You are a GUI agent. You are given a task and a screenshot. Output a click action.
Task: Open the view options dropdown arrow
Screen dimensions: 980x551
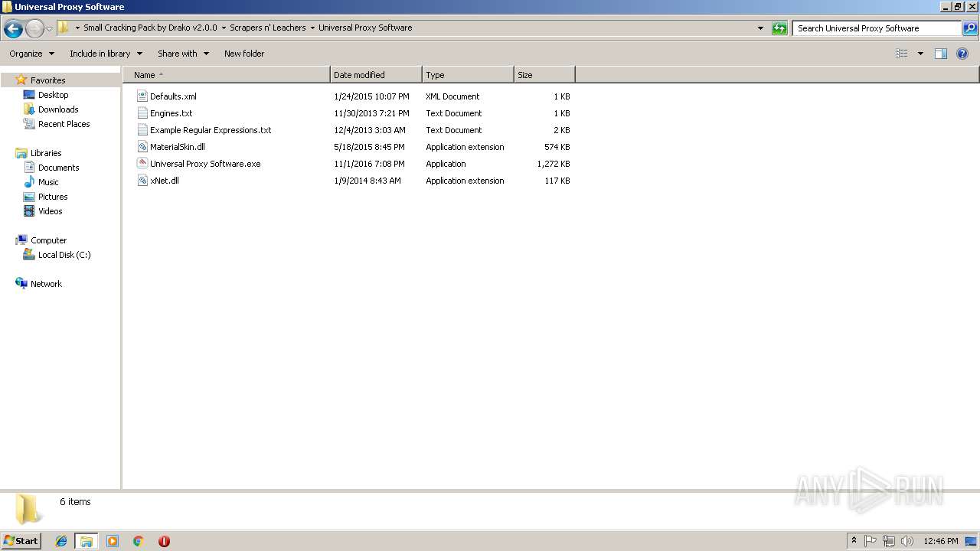point(920,54)
